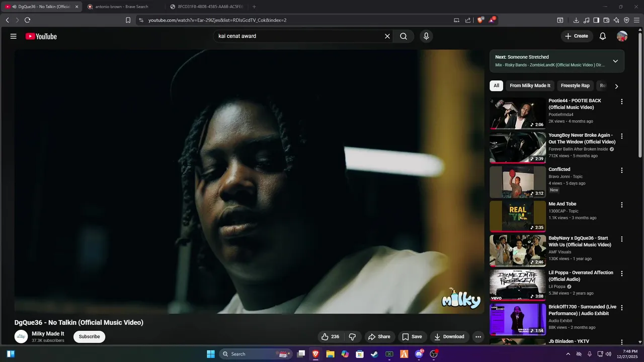This screenshot has height=362, width=644.
Task: Play Pootie44 POOTIE BACK thumbnail
Action: pyautogui.click(x=518, y=113)
